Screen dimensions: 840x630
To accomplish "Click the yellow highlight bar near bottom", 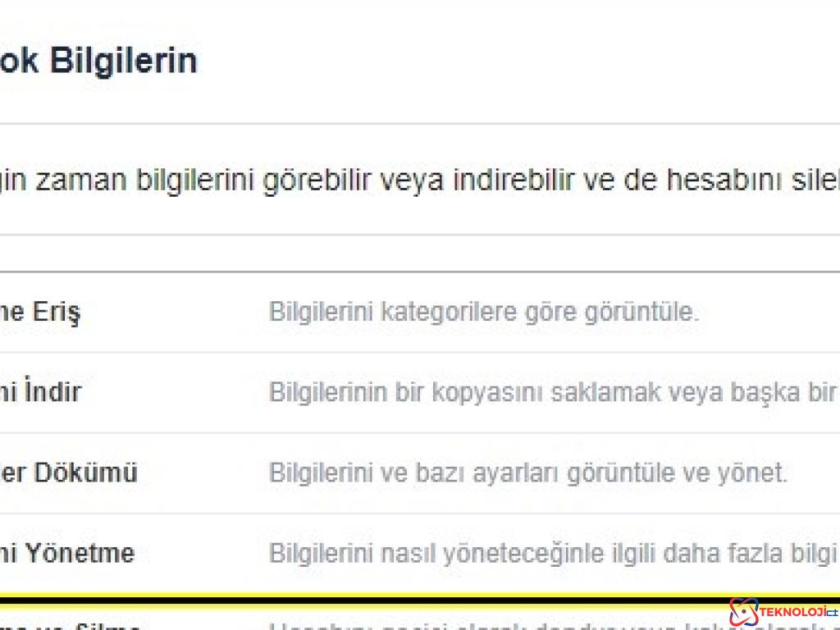I will pos(369,592).
